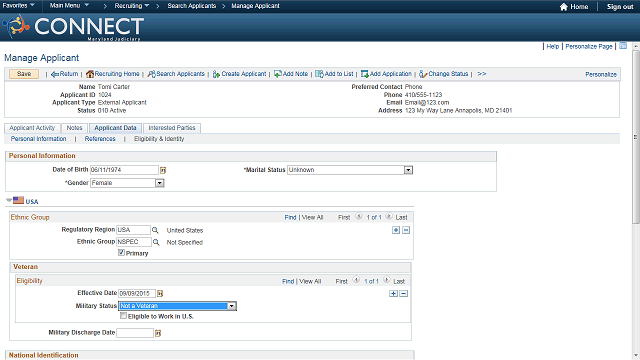Open the Interested Parties tab
The width and height of the screenshot is (640, 360).
172,128
